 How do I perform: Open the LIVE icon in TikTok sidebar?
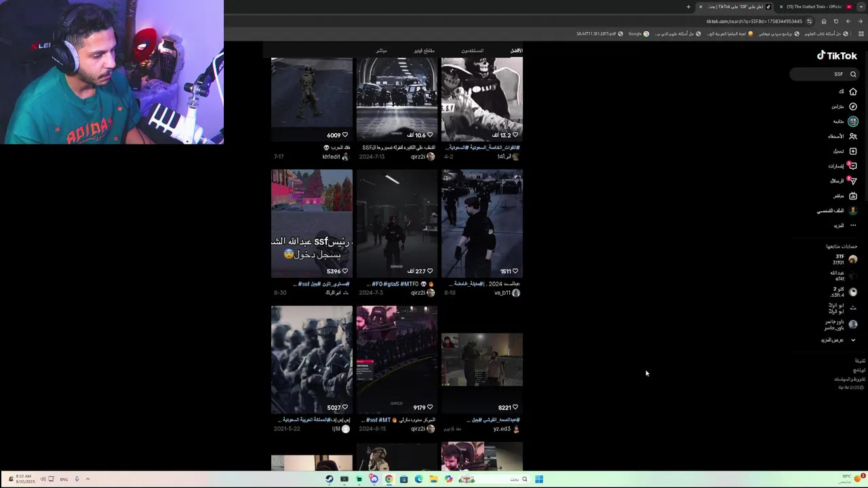(853, 196)
